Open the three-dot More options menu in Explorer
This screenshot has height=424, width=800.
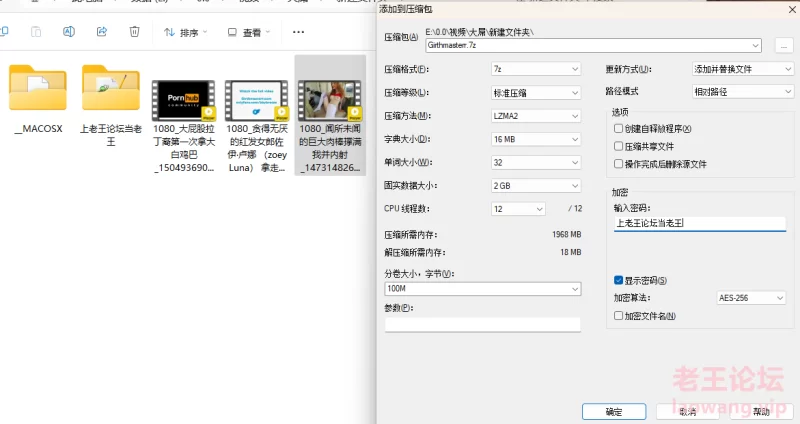(x=298, y=32)
